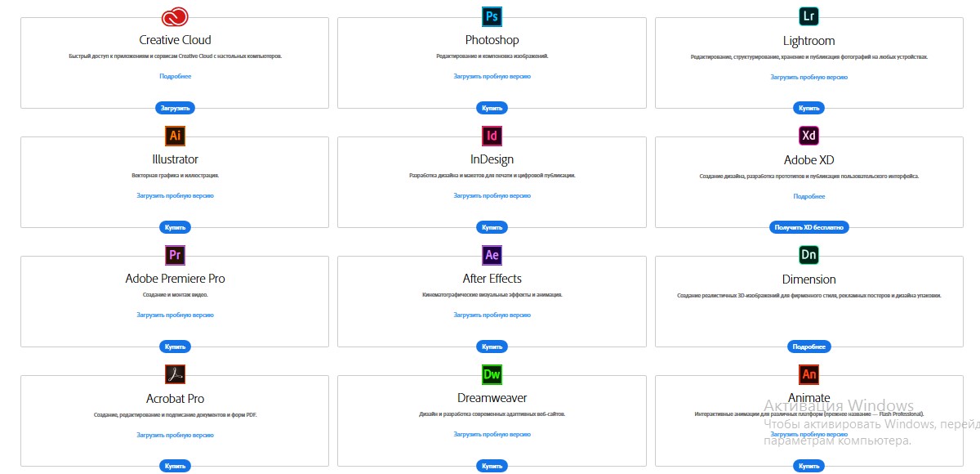The image size is (980, 474).
Task: Open Acrobat Pro trial download link
Action: [175, 435]
